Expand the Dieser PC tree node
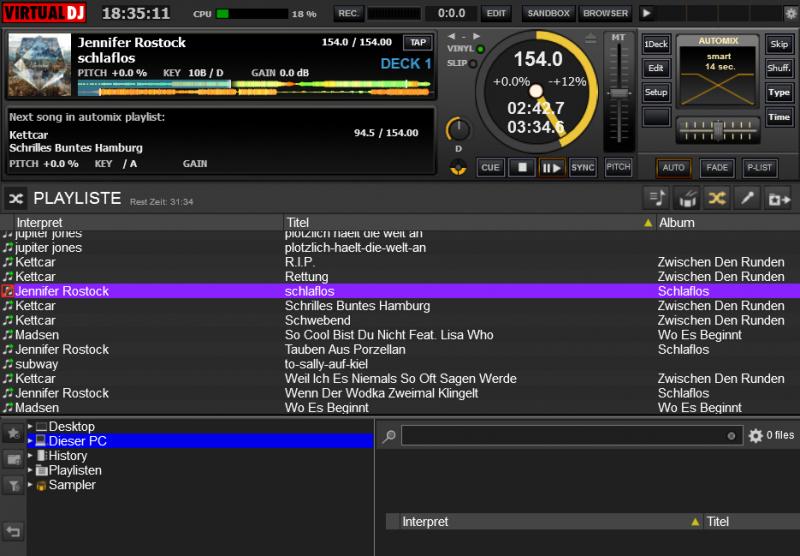Screen dimensions: 800x556 (x=30, y=441)
